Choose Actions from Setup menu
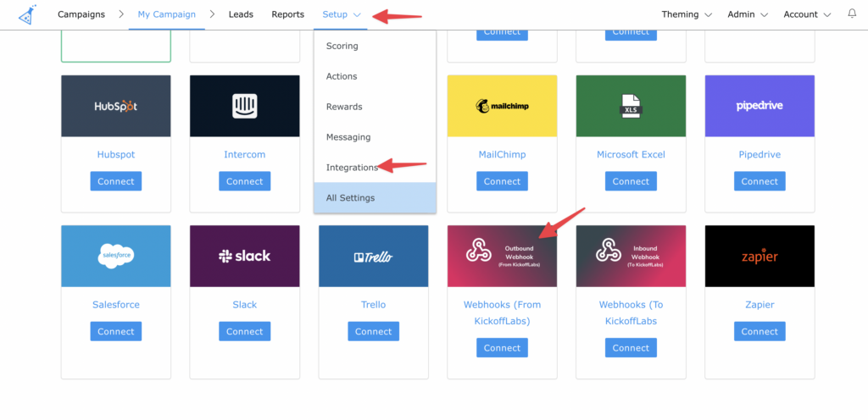The height and width of the screenshot is (420, 868). coord(375,76)
